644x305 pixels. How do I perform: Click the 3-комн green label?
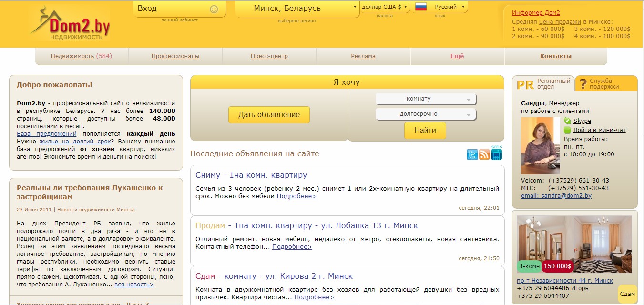(529, 266)
